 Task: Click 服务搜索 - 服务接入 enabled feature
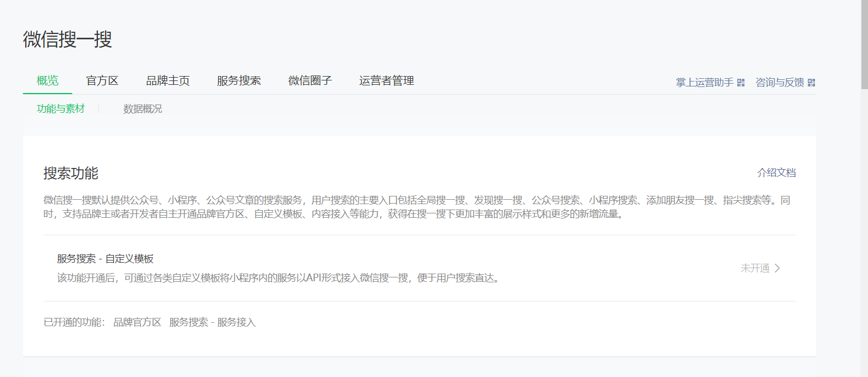(x=212, y=322)
